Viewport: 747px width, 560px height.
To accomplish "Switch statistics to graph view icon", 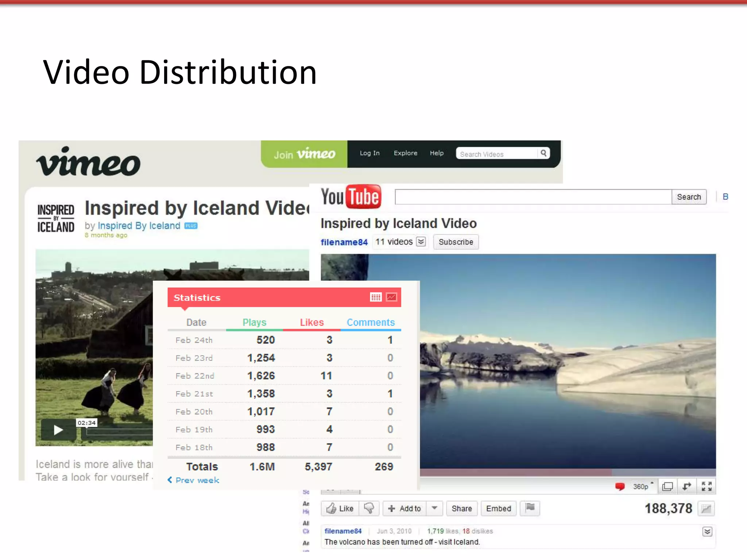I will (x=391, y=297).
